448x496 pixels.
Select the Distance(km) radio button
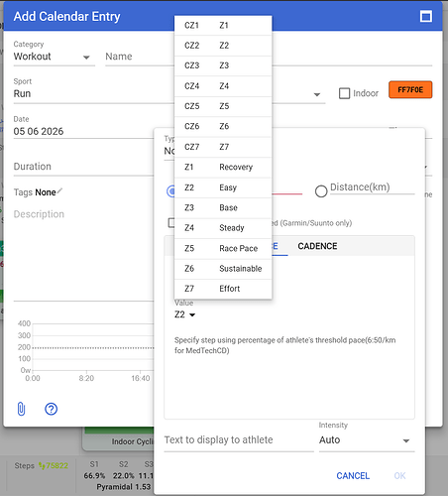321,190
